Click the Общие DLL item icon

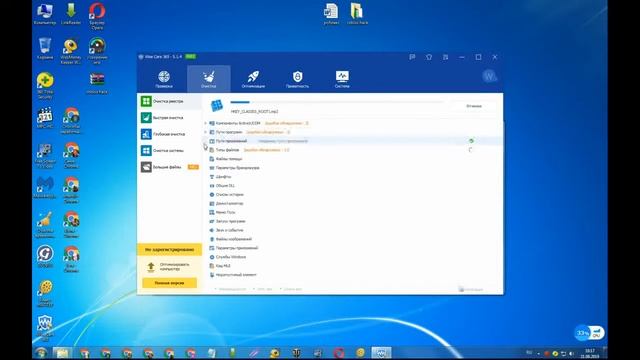pyautogui.click(x=212, y=186)
